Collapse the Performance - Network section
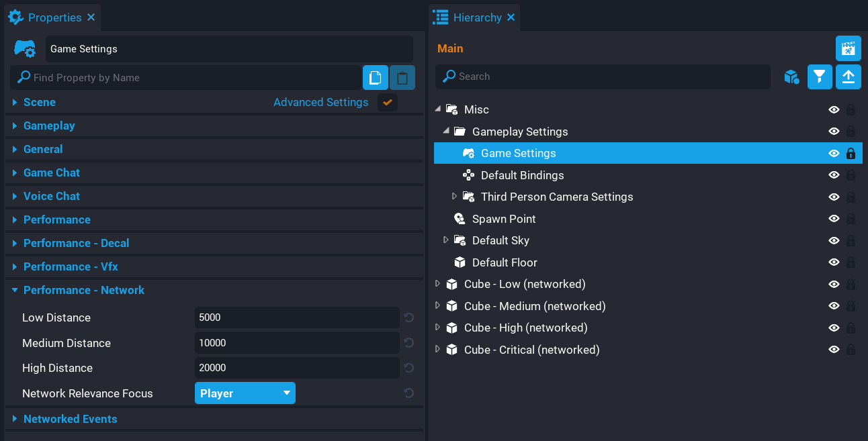The height and width of the screenshot is (441, 868). pos(15,290)
